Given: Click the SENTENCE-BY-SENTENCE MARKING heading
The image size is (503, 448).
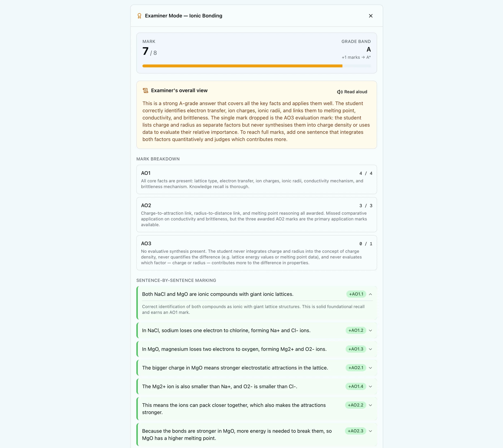Looking at the screenshot, I should (x=176, y=280).
